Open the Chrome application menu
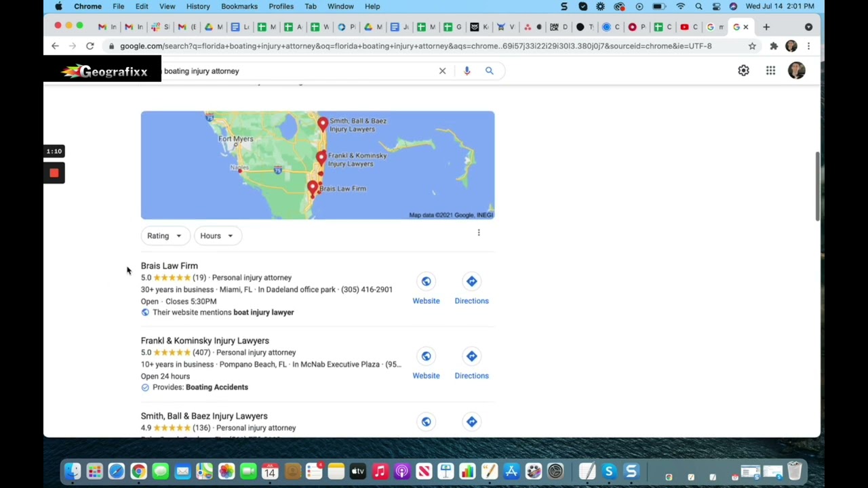Screen dimensions: 868x488 [87, 6]
